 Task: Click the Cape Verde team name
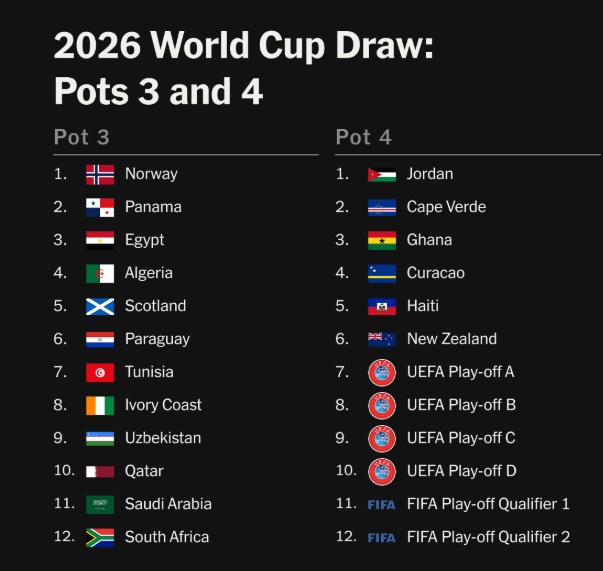tap(446, 207)
